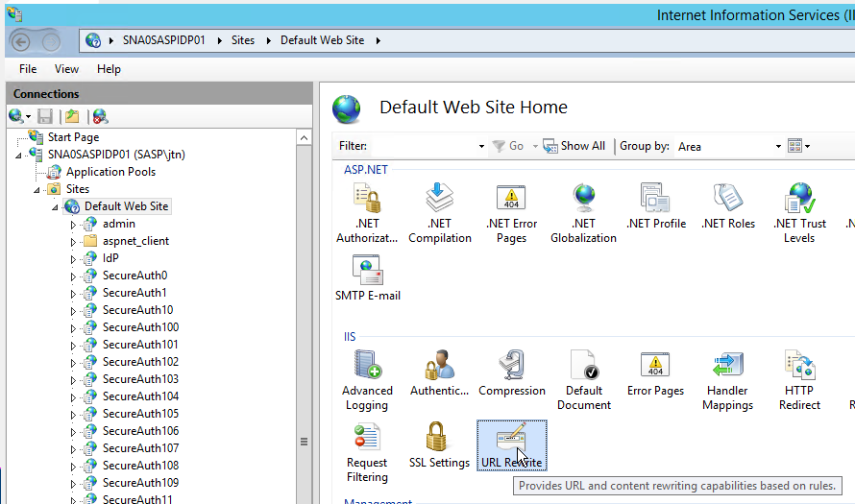Select SecureAuth1 in the tree
This screenshot has width=855, height=504.
pyautogui.click(x=134, y=293)
